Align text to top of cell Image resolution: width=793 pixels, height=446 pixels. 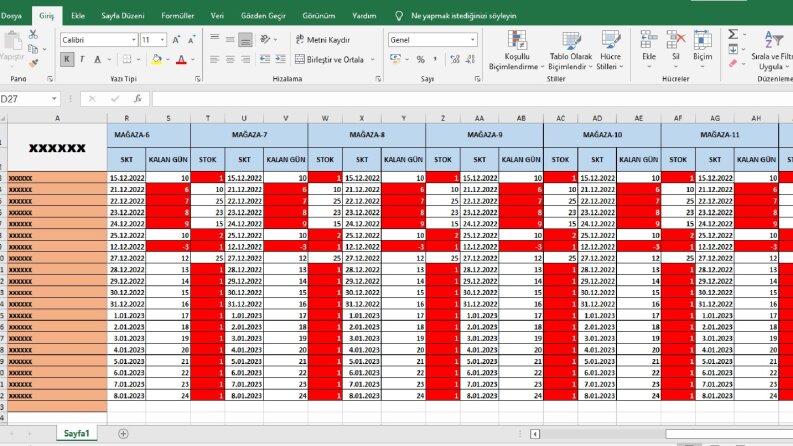[x=214, y=38]
